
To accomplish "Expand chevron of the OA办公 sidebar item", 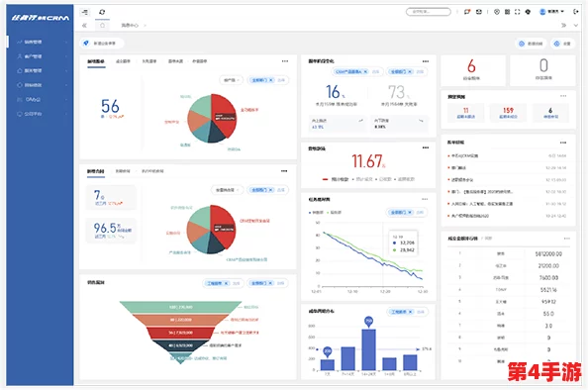I will (x=66, y=99).
